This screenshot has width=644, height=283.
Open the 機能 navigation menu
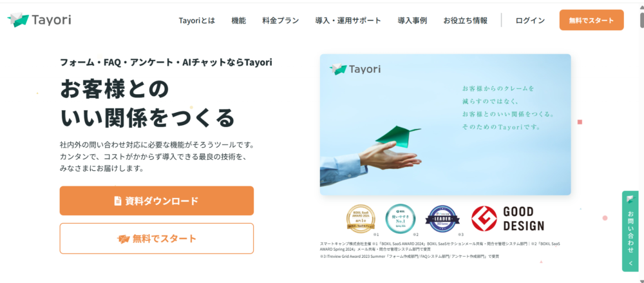point(239,21)
